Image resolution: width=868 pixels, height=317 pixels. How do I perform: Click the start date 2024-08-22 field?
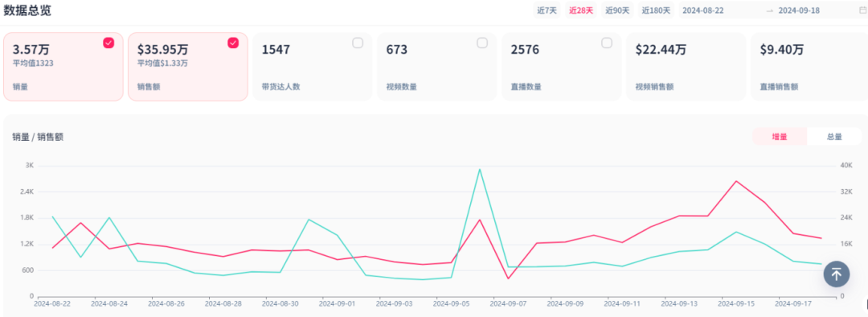pos(703,10)
